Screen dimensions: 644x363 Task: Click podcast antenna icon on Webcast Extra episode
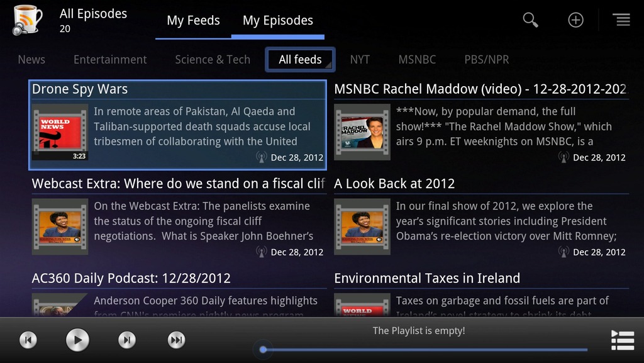tap(261, 252)
